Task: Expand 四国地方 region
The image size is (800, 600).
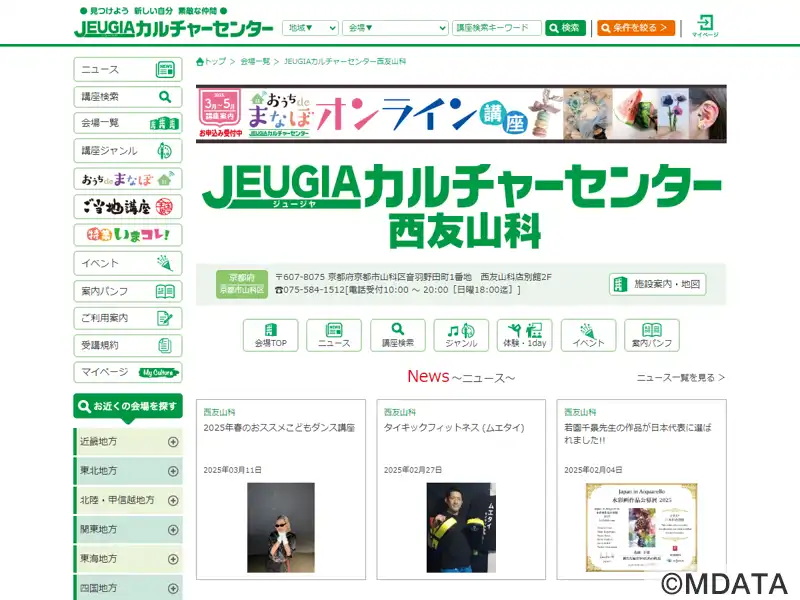Action: (x=128, y=588)
